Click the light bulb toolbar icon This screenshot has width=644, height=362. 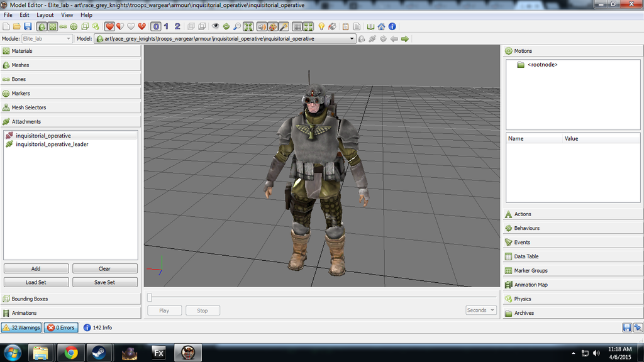(321, 26)
